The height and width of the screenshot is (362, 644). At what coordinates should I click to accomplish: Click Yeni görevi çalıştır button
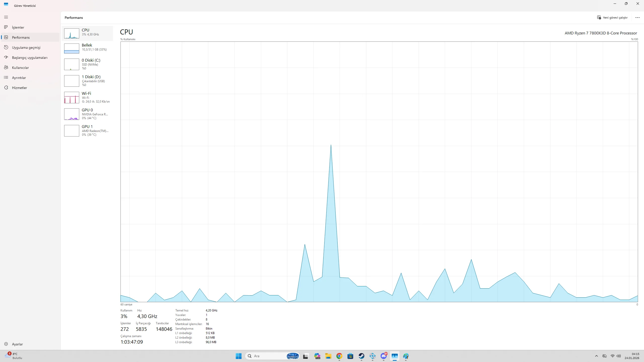click(612, 18)
